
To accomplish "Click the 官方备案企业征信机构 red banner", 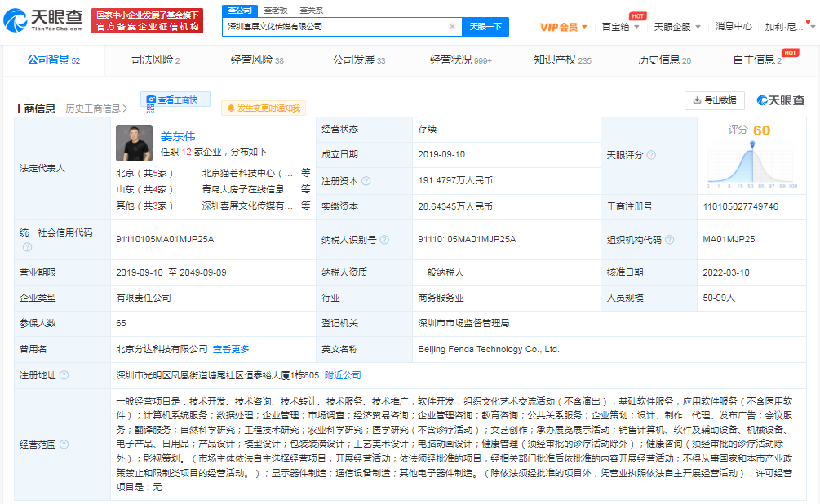I will pos(148,21).
